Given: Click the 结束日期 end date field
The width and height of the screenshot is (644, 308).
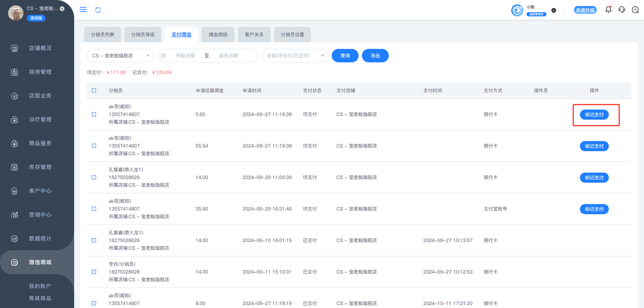Looking at the screenshot, I should (x=228, y=56).
